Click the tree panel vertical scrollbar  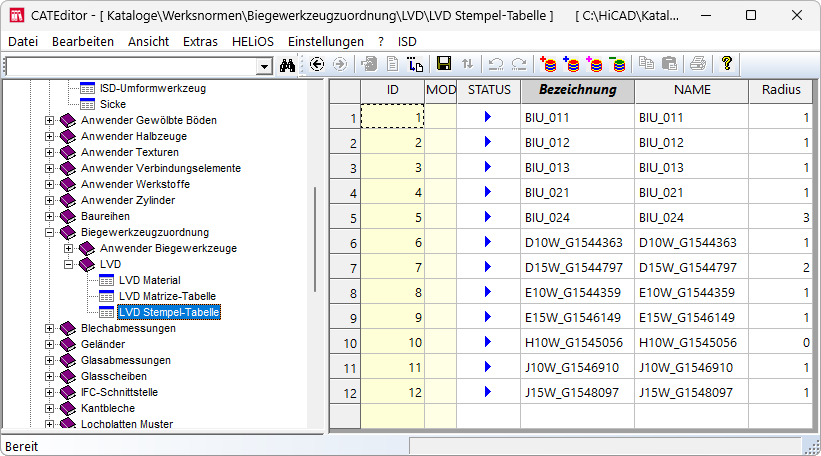point(315,239)
